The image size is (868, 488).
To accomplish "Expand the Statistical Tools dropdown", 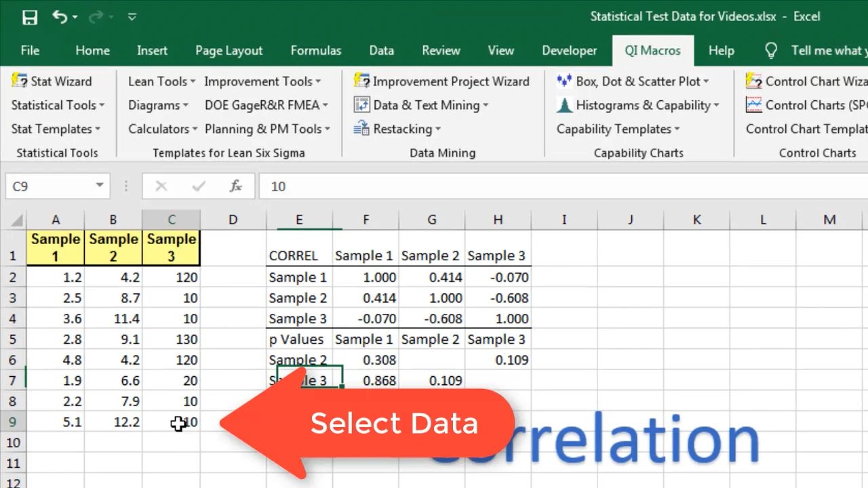I will pyautogui.click(x=58, y=105).
